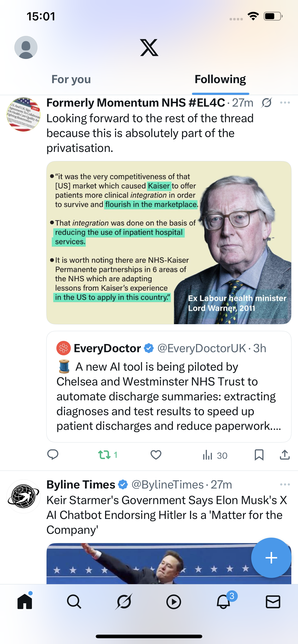This screenshot has height=644, width=298.
Task: Open the Search tab in bottom bar
Action: click(x=74, y=602)
